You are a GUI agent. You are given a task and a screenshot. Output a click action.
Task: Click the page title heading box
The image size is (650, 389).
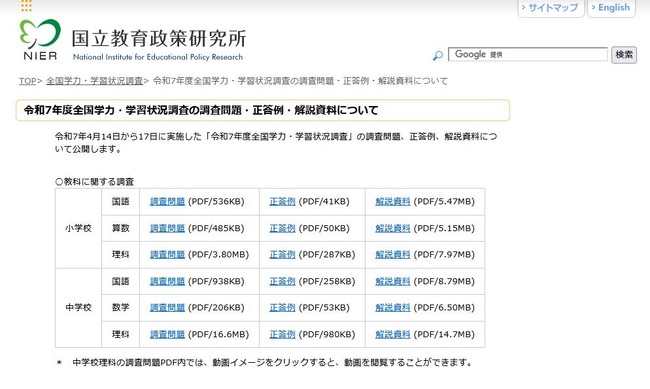tap(263, 110)
